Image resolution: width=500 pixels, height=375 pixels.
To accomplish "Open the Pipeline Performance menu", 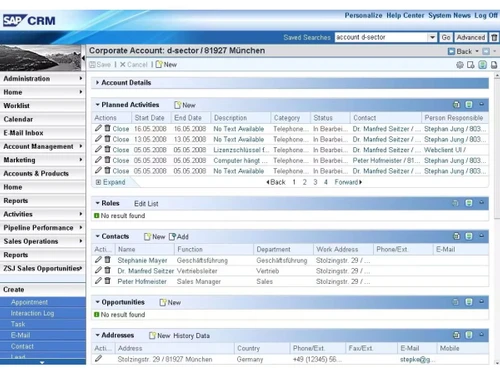I will click(42, 228).
